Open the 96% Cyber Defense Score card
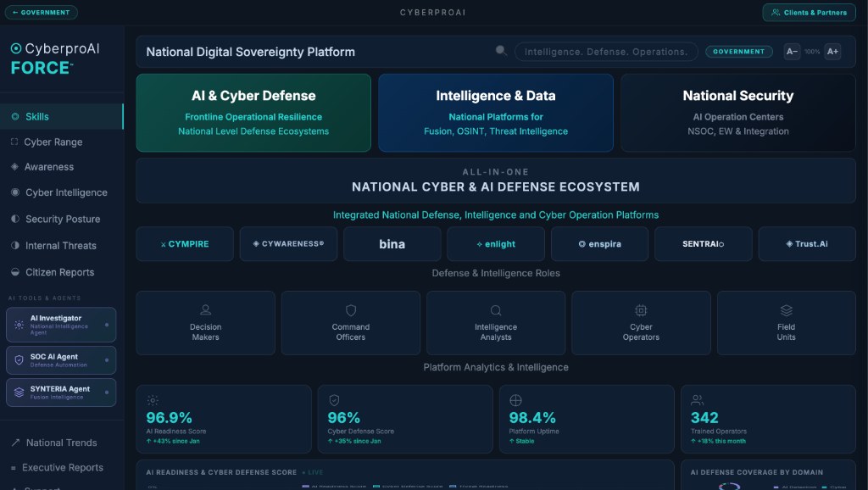The width and height of the screenshot is (868, 490). coord(405,419)
